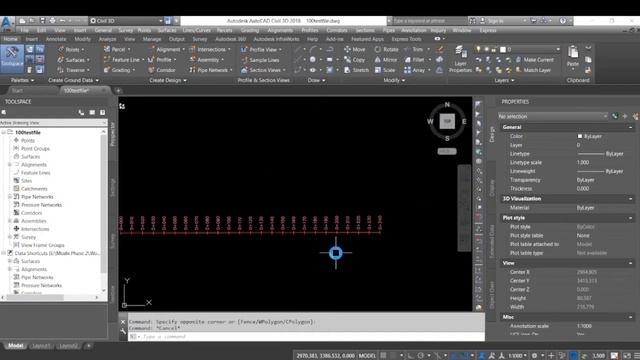The image size is (640, 360).
Task: Click the Save icon in quick access toolbar
Action: tap(42, 20)
